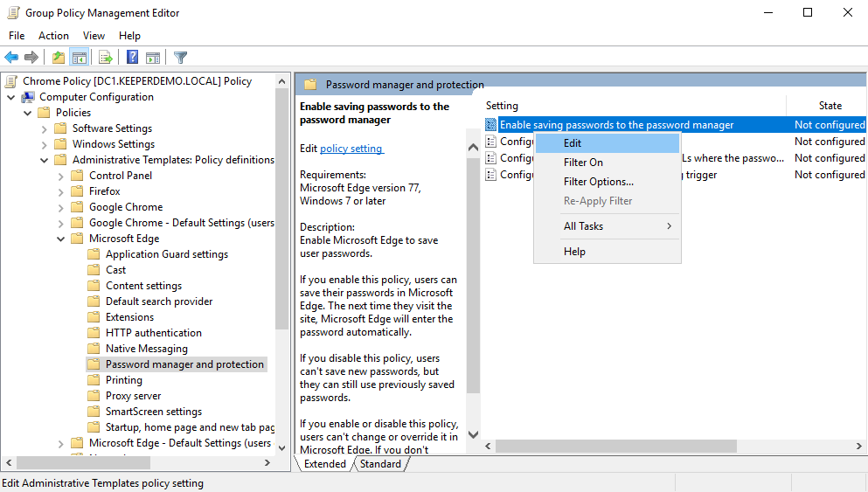Click the description pane scroll down arrow
The image size is (868, 492).
pyautogui.click(x=474, y=434)
